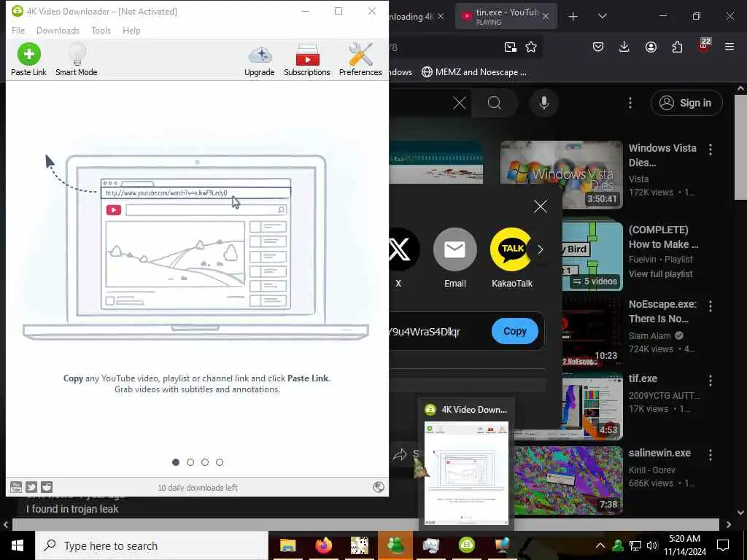This screenshot has width=747, height=560.
Task: Bookmark this page with the star icon
Action: click(x=531, y=47)
